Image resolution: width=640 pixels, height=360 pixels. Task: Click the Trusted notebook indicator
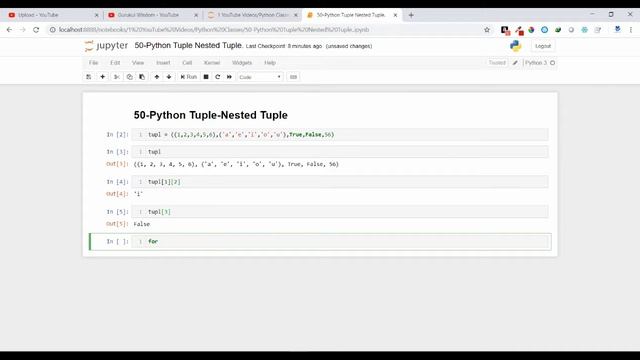click(x=497, y=62)
